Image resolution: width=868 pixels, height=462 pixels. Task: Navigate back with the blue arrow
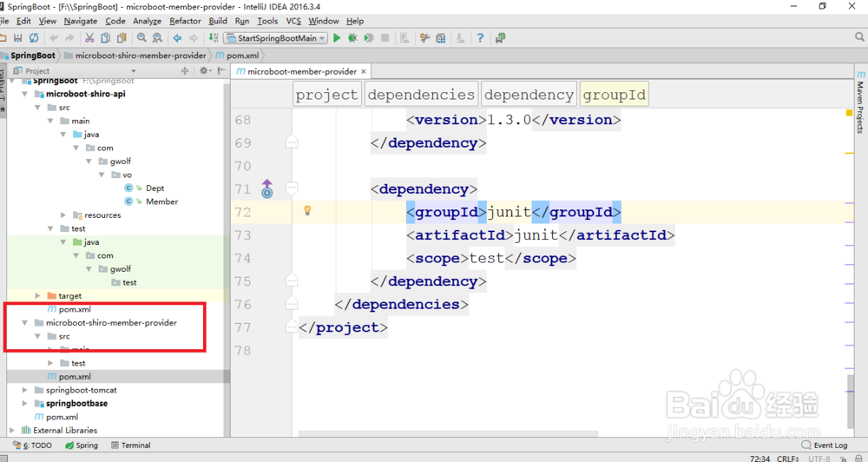coord(177,37)
